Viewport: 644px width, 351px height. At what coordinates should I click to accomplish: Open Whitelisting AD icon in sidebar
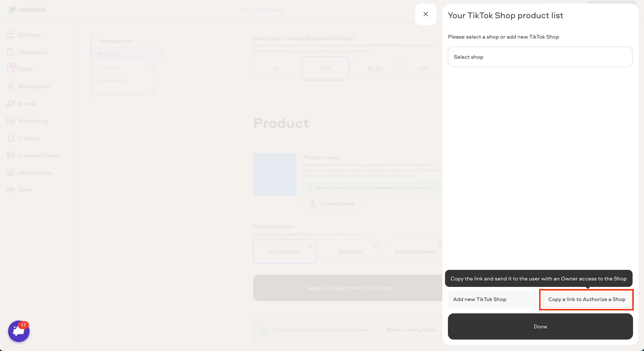pos(11,121)
